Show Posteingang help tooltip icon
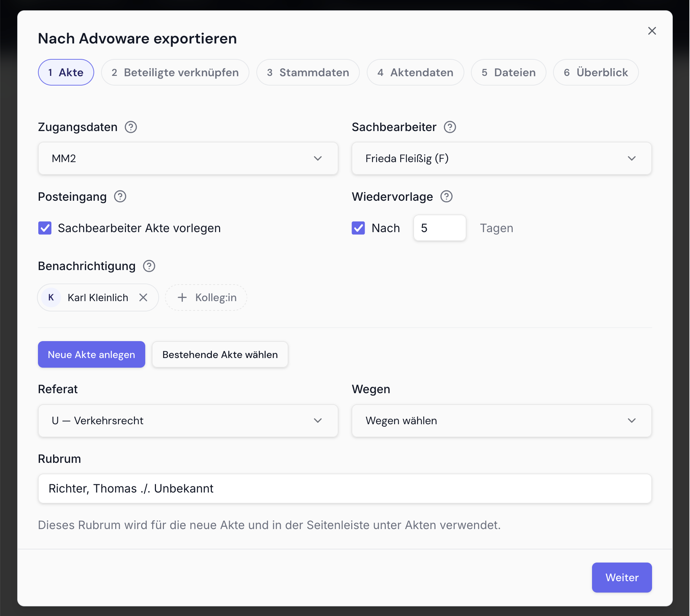Image resolution: width=690 pixels, height=616 pixels. click(120, 197)
